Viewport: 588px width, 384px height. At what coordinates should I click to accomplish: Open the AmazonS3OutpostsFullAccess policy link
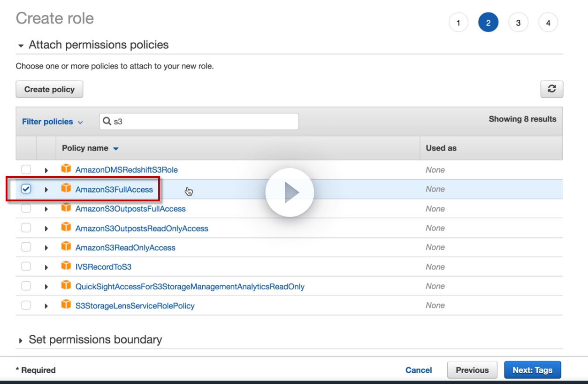(x=130, y=208)
